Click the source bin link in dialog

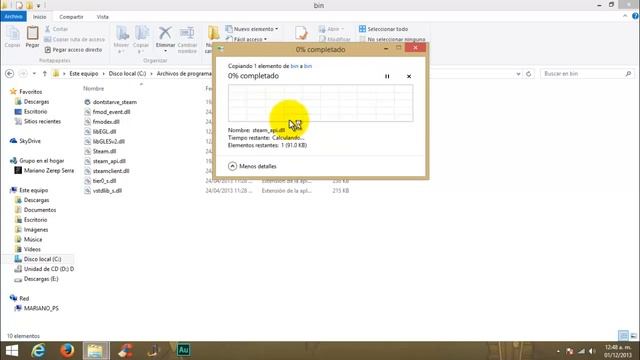coord(294,66)
